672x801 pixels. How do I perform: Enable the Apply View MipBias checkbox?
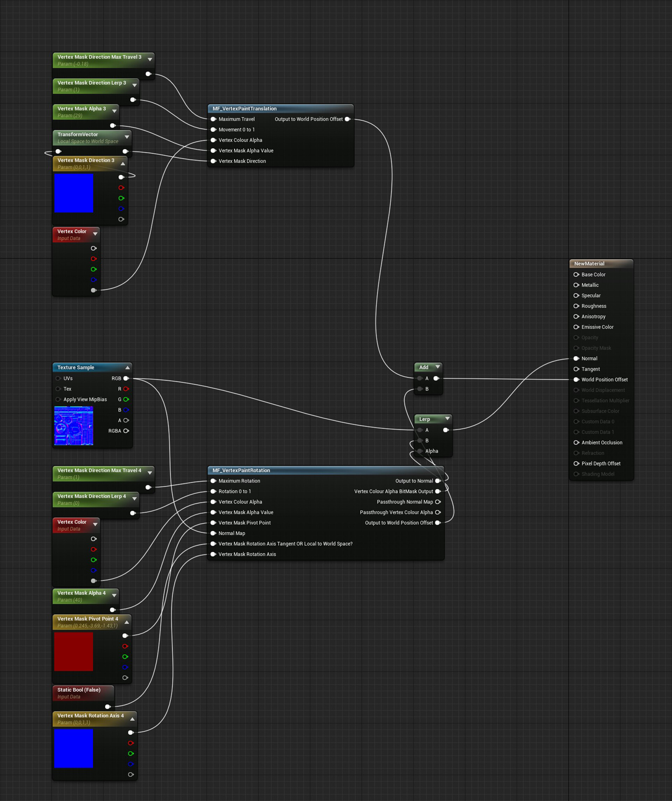click(x=58, y=399)
